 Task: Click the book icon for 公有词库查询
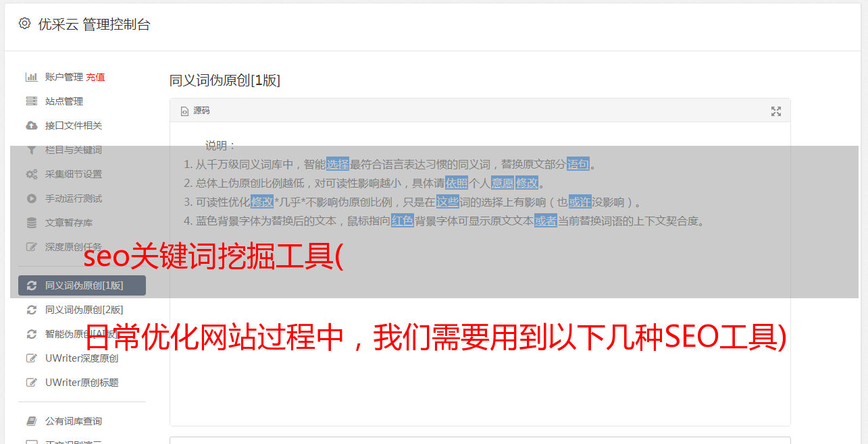[31, 421]
